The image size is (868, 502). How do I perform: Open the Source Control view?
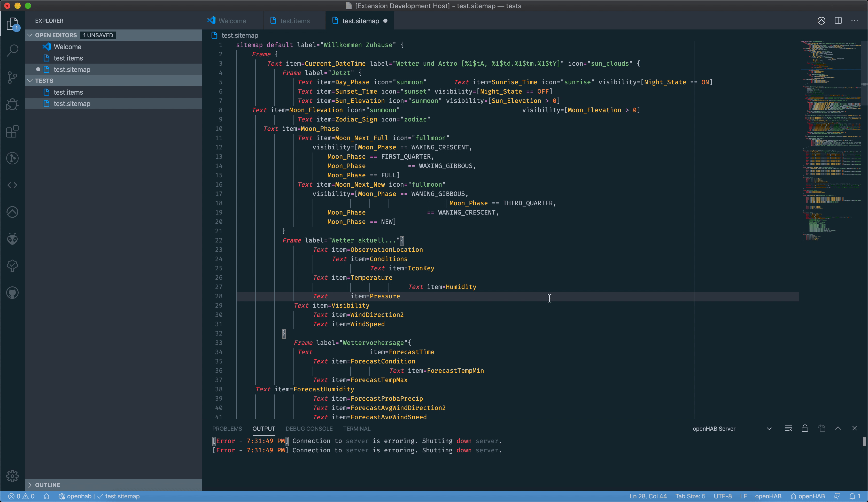[x=12, y=77]
